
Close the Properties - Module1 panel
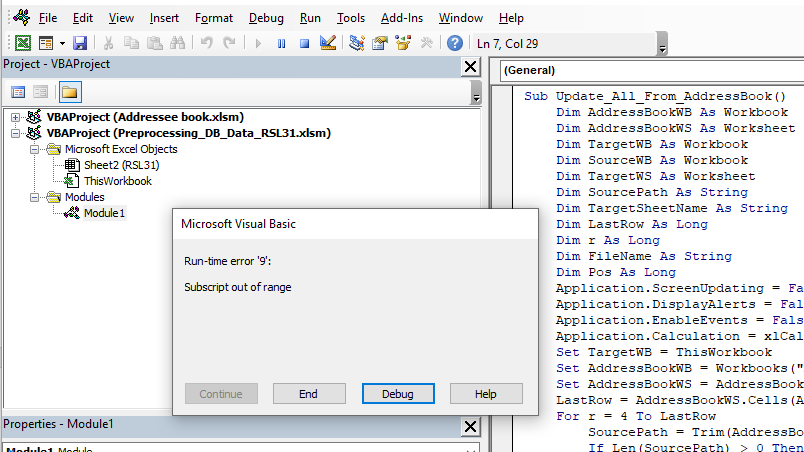(x=470, y=426)
